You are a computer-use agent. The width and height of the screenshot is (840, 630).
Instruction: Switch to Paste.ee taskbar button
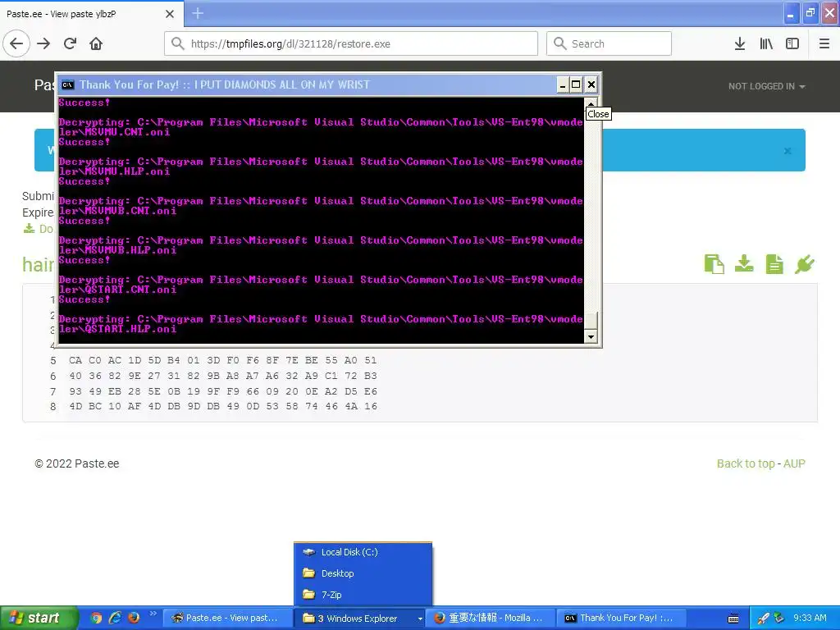227,619
